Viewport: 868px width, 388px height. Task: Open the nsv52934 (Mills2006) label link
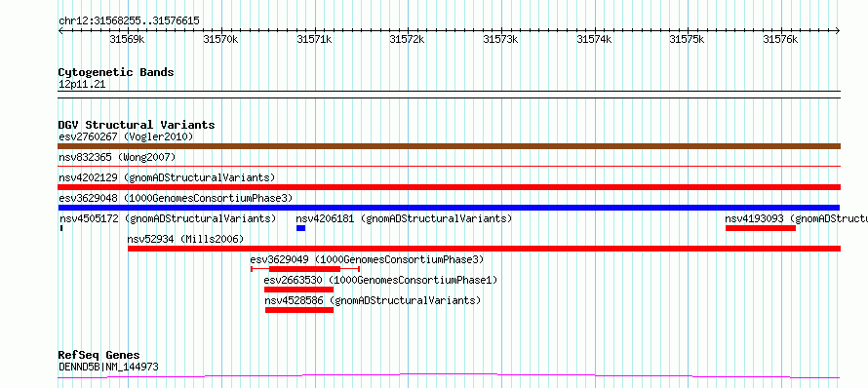point(185,239)
